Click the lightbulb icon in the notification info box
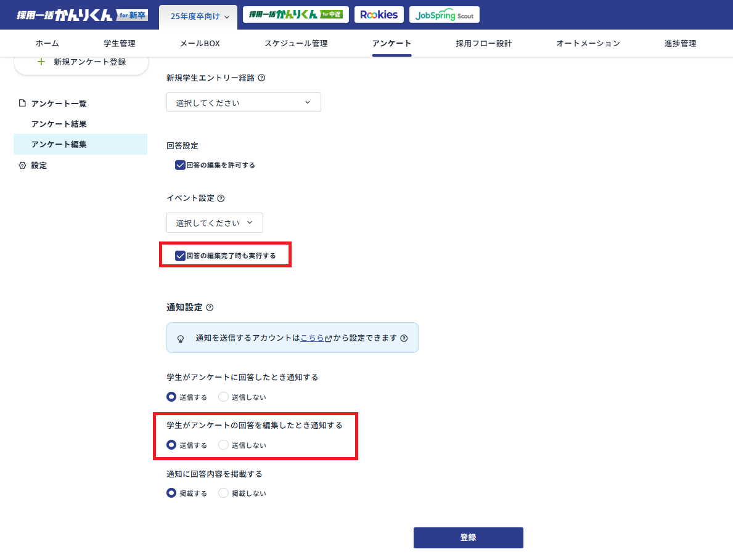The width and height of the screenshot is (733, 560). click(x=181, y=338)
